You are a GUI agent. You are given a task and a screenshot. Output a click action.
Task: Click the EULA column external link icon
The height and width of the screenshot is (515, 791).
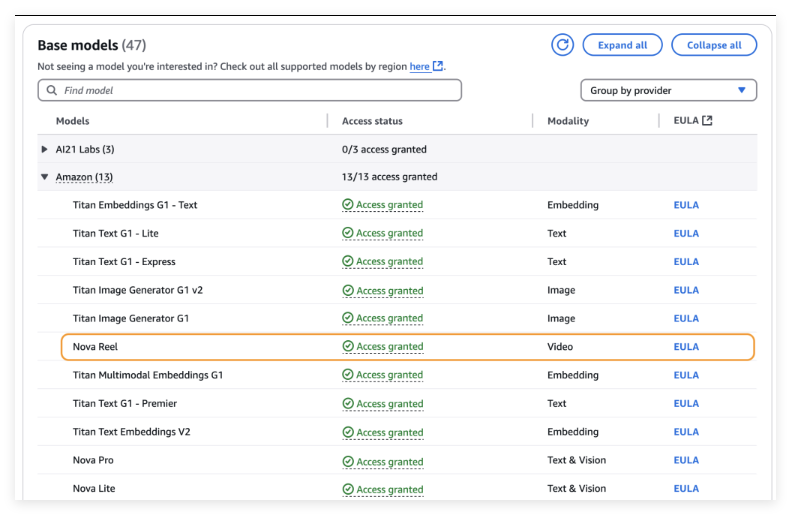[x=707, y=121]
